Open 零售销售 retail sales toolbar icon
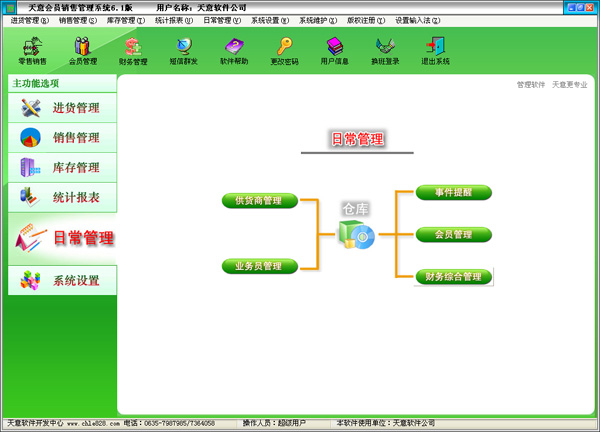Screen dimensions: 600x432 point(32,47)
